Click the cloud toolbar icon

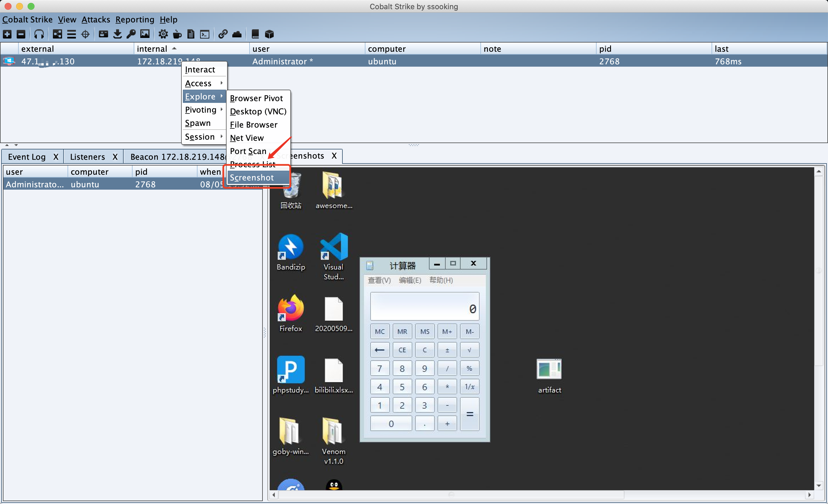point(237,34)
